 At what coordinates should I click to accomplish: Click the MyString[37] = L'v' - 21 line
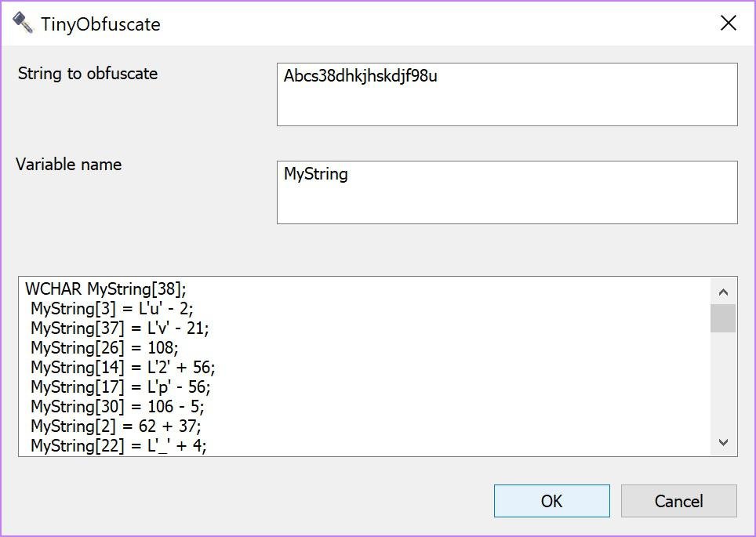pos(119,328)
